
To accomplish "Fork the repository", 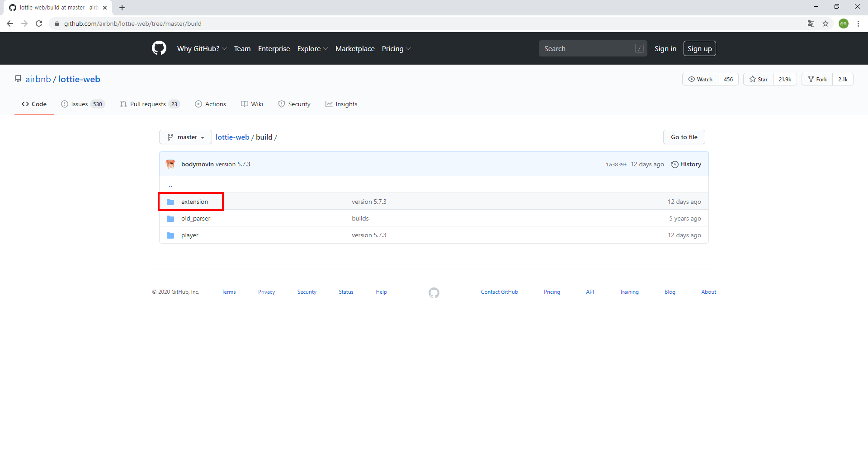I will [x=817, y=79].
